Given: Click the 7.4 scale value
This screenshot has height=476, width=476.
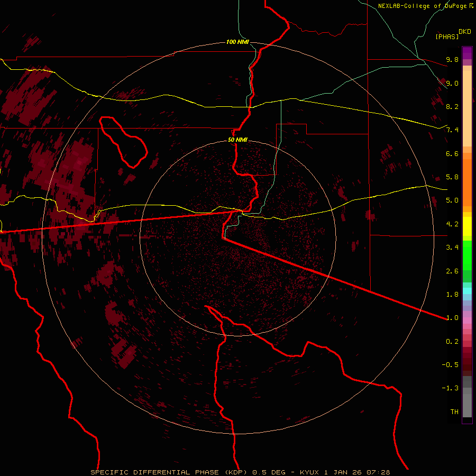Looking at the screenshot, I should point(452,130).
